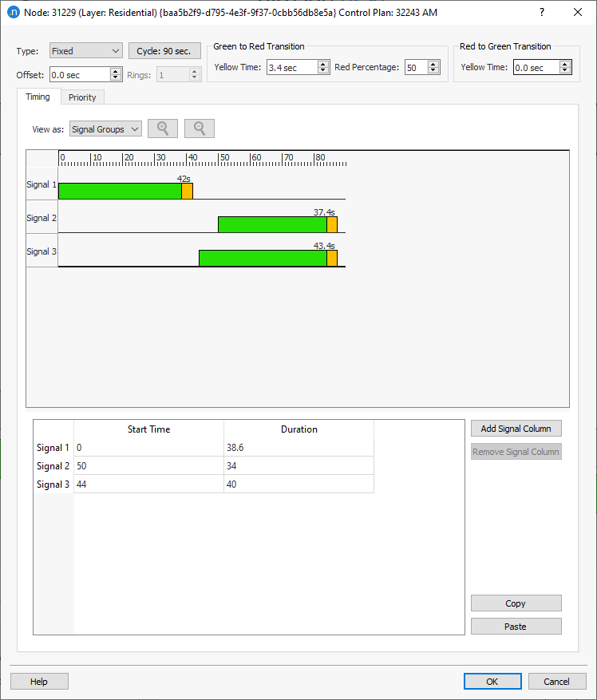This screenshot has height=700, width=597.
Task: Select the green bar of Signal 1
Action: [x=120, y=192]
